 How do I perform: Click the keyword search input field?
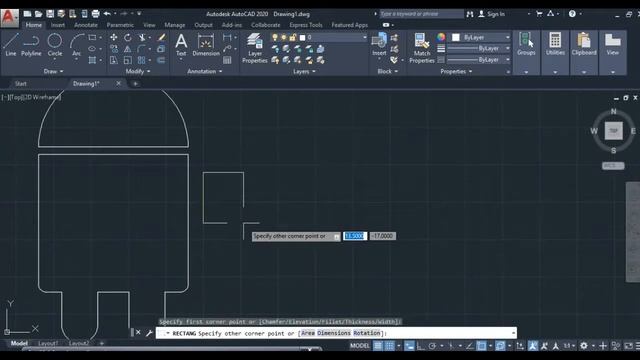pyautogui.click(x=421, y=14)
